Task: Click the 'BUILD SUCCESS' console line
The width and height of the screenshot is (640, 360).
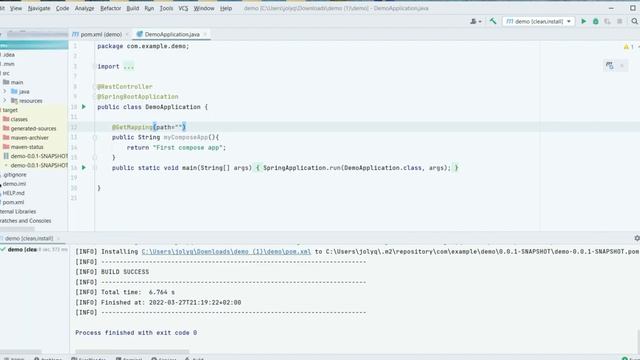Action: click(125, 272)
